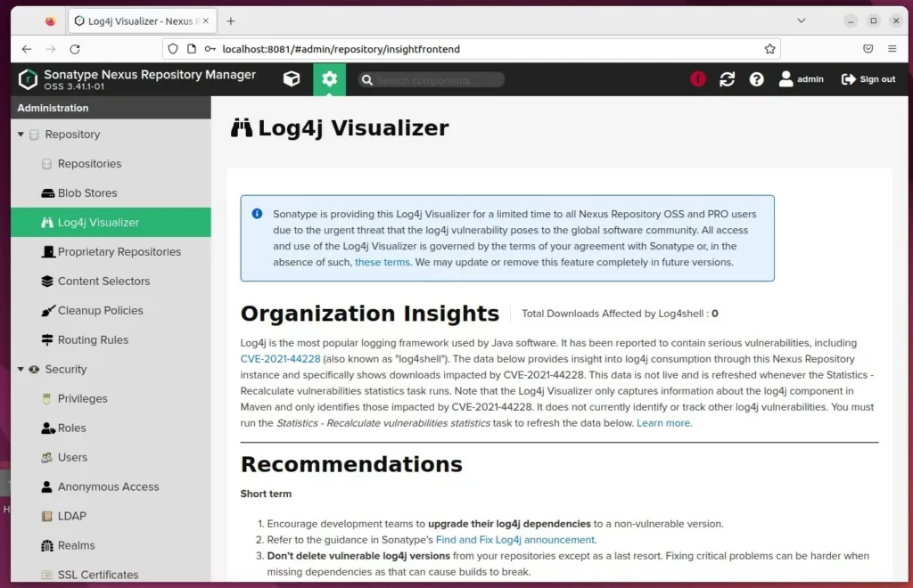Screen dimensions: 913x588
Task: Click the site permissions key icon
Action: (210, 49)
